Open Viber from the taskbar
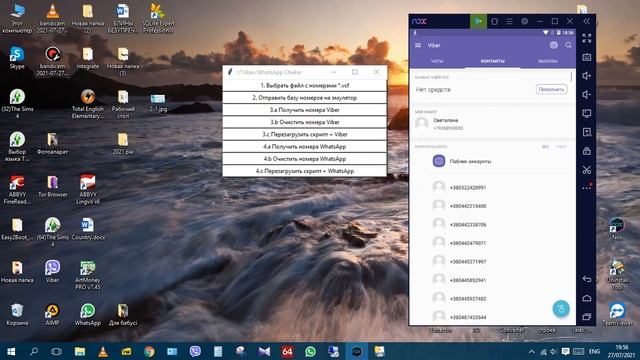 pos(196,351)
